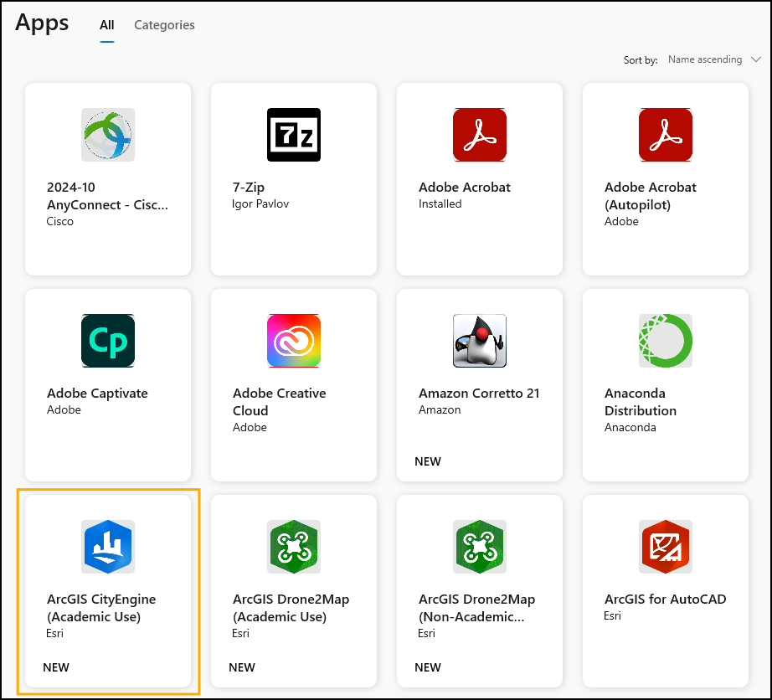772x700 pixels.
Task: Select the Amazon Corretto 21 icon
Action: [x=480, y=341]
